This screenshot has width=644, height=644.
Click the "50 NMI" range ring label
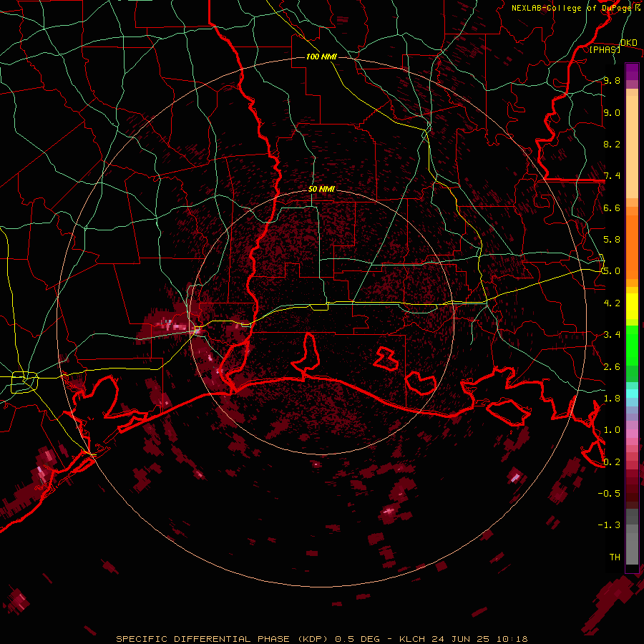coord(321,189)
